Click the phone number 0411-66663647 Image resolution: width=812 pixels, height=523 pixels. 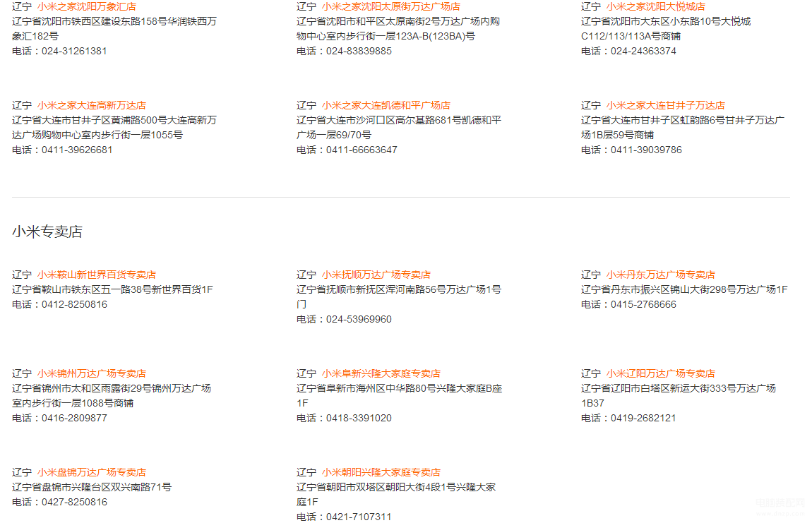(x=362, y=150)
